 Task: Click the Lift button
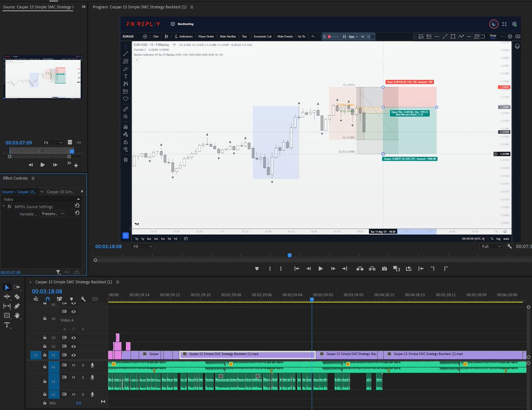[360, 269]
